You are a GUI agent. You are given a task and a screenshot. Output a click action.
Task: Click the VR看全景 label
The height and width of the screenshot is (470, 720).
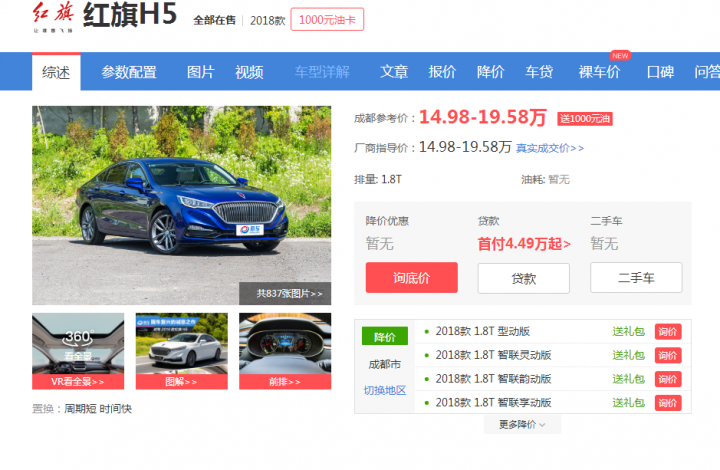[78, 382]
